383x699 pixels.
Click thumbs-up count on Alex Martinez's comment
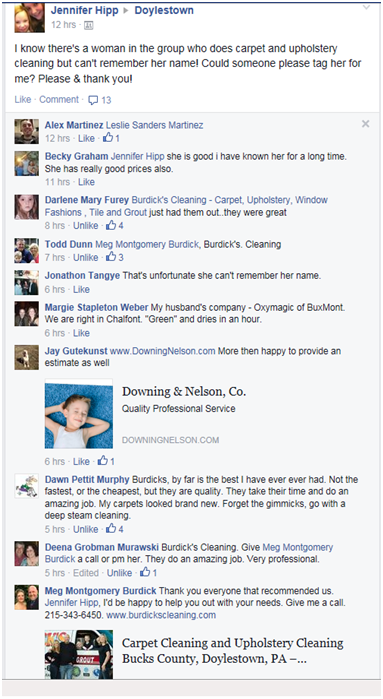(x=111, y=138)
